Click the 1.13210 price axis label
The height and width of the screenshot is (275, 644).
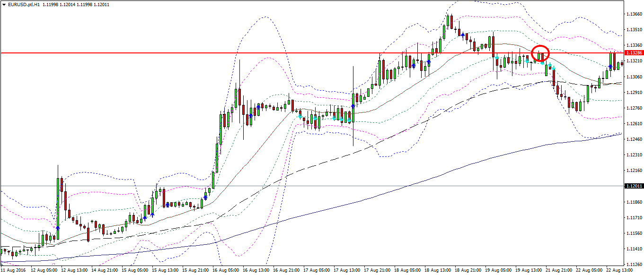pos(634,61)
